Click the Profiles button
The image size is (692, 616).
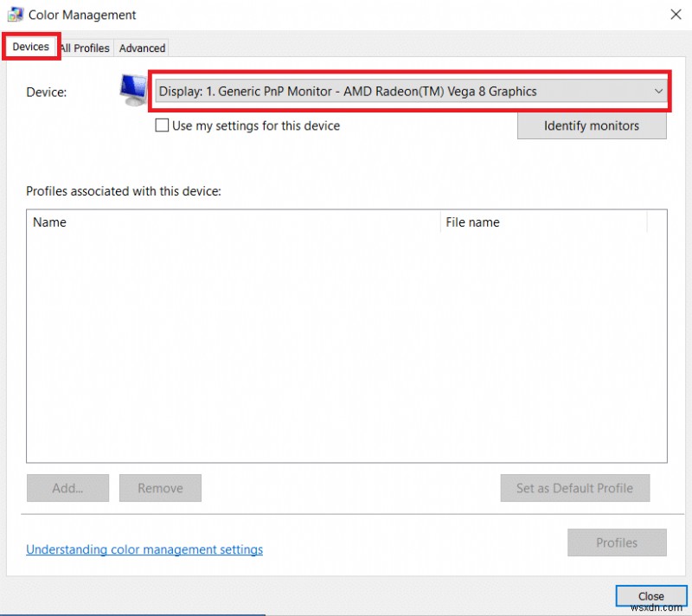click(617, 542)
